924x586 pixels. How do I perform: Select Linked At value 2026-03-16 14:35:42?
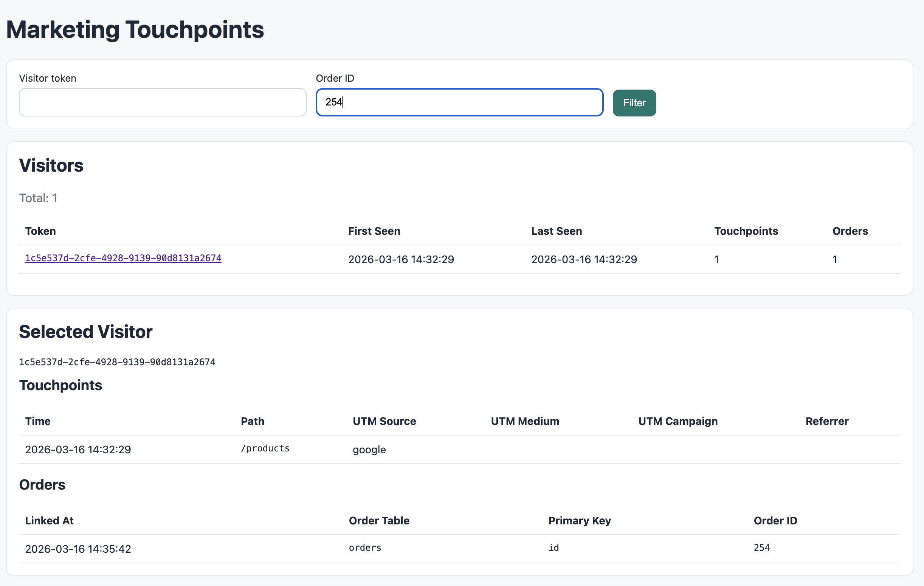78,549
